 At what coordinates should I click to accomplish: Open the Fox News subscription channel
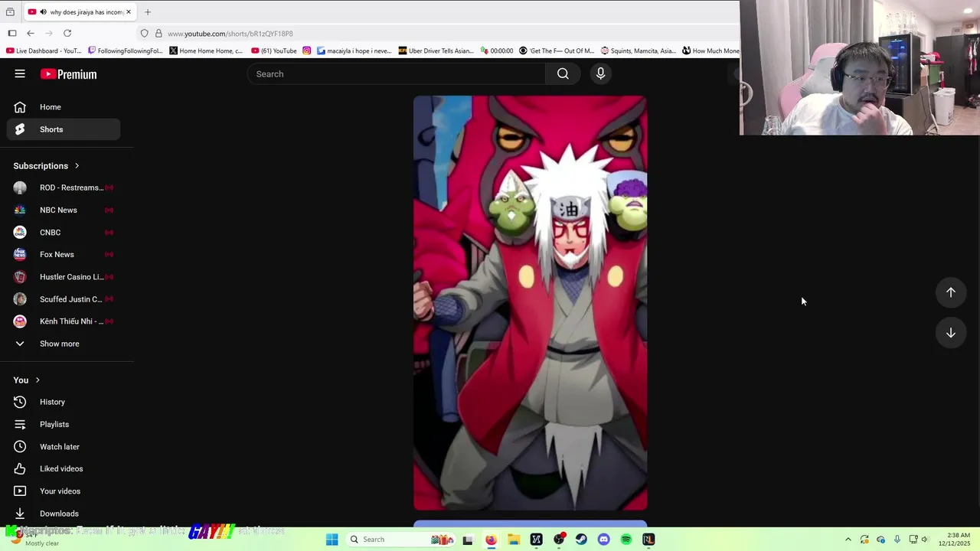64,254
